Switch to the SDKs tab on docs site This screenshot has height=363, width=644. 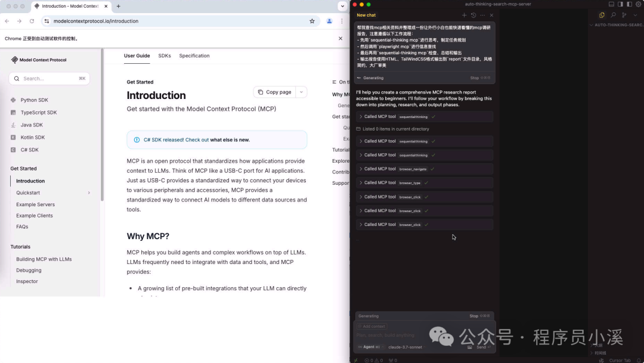[x=165, y=55]
